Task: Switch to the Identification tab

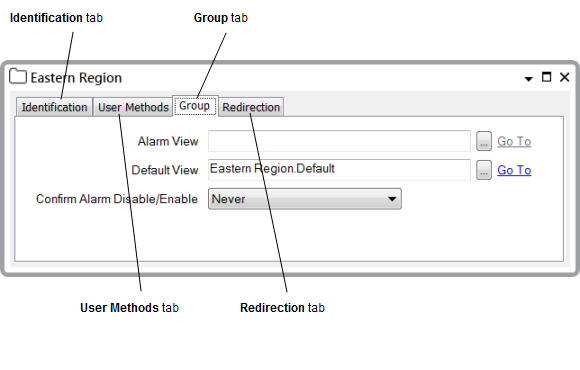Action: point(54,107)
